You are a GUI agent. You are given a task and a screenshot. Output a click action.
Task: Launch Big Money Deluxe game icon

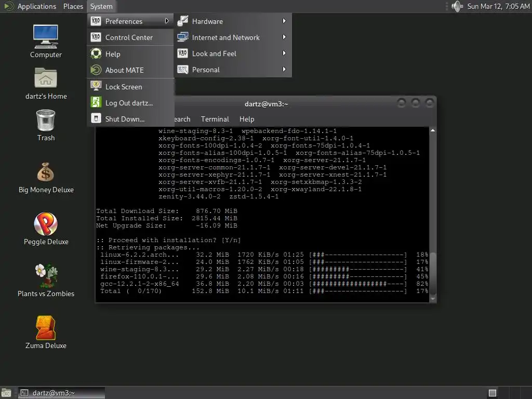[x=46, y=172]
